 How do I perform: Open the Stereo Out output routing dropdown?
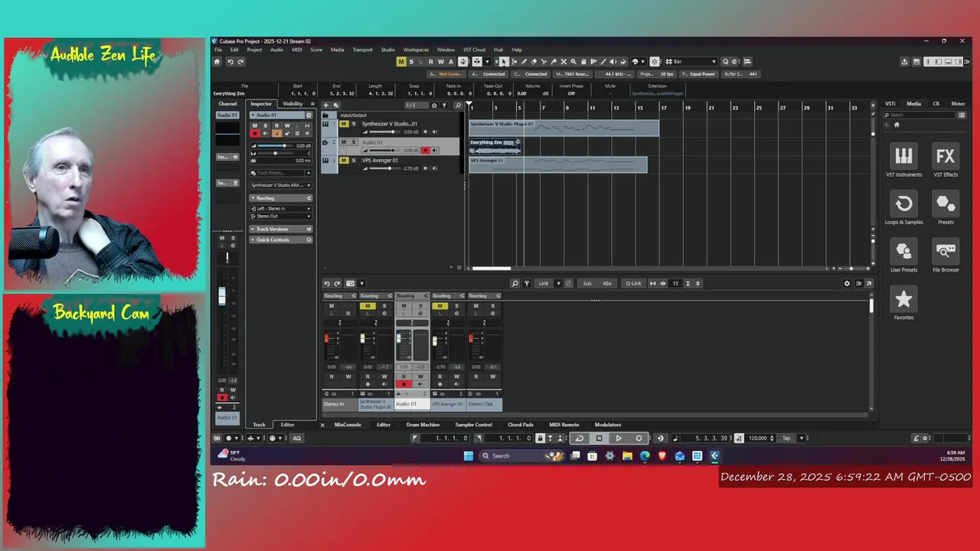pyautogui.click(x=281, y=216)
